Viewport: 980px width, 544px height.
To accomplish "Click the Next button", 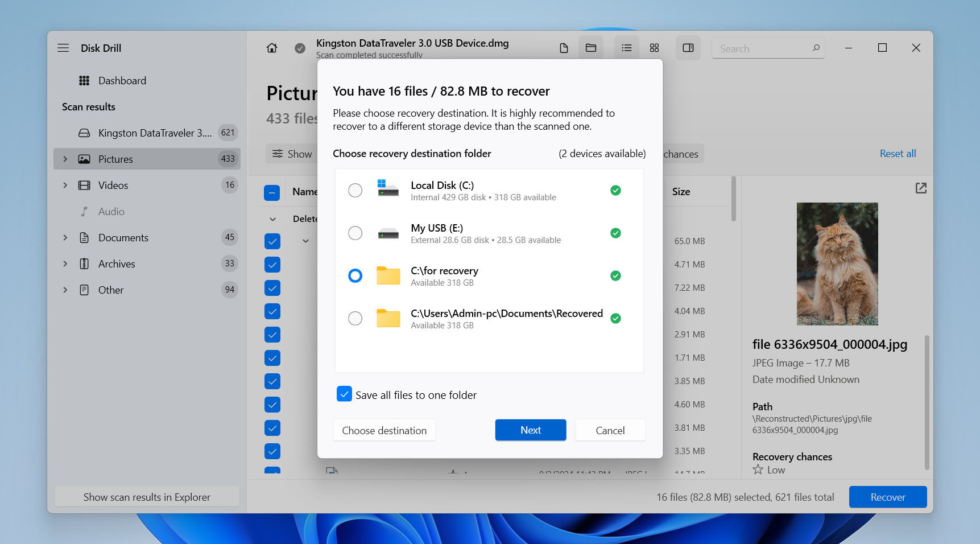I will pos(531,430).
